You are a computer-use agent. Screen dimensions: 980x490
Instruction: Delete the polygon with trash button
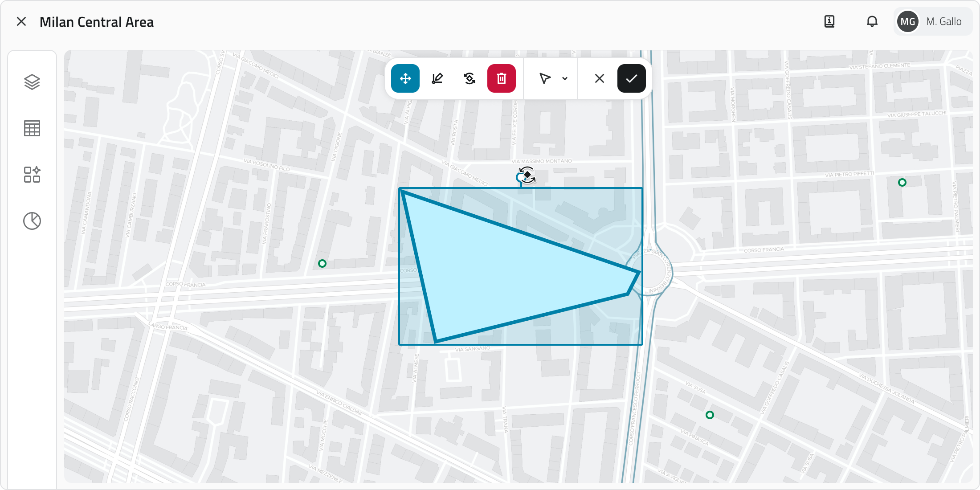point(502,79)
